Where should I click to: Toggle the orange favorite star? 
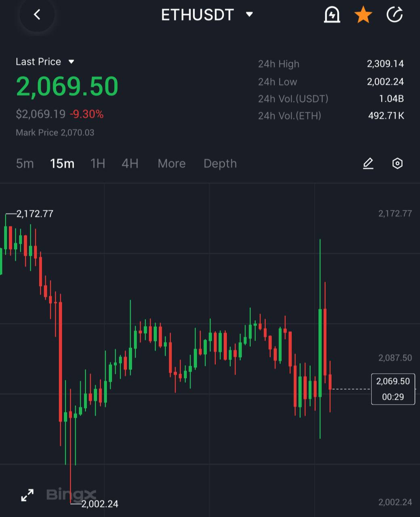tap(363, 15)
